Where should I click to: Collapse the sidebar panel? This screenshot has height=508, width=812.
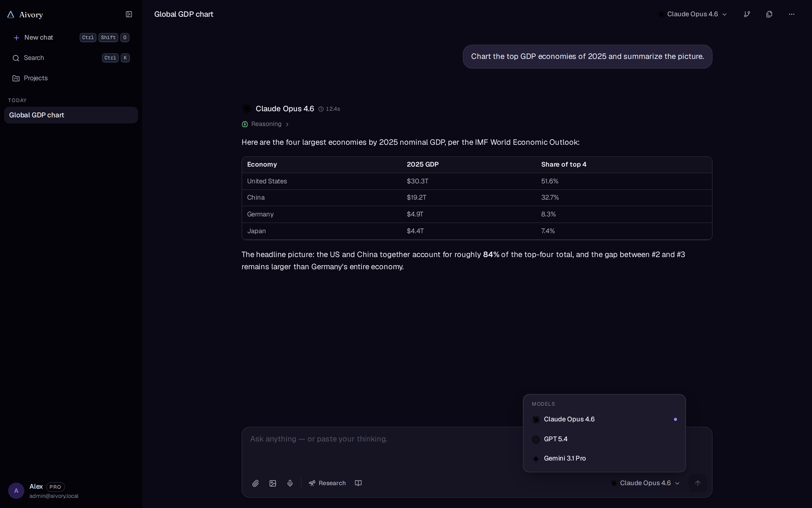pyautogui.click(x=129, y=14)
